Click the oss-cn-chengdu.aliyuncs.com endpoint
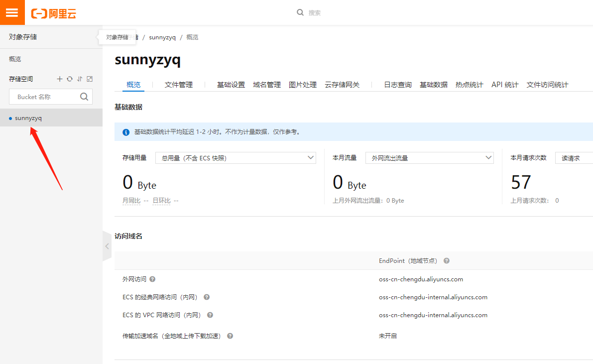 click(421, 279)
